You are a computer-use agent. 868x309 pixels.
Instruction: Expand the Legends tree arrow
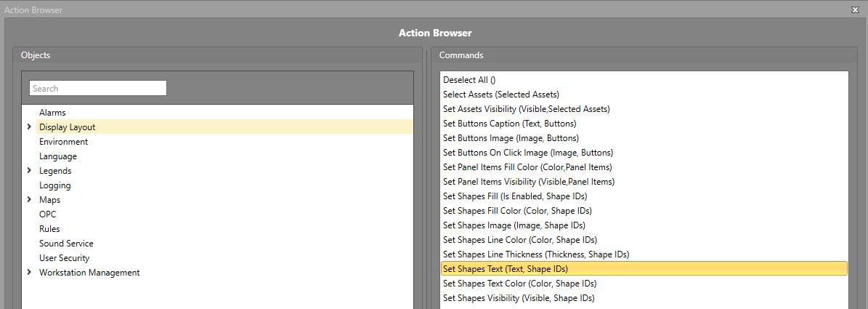[x=29, y=171]
